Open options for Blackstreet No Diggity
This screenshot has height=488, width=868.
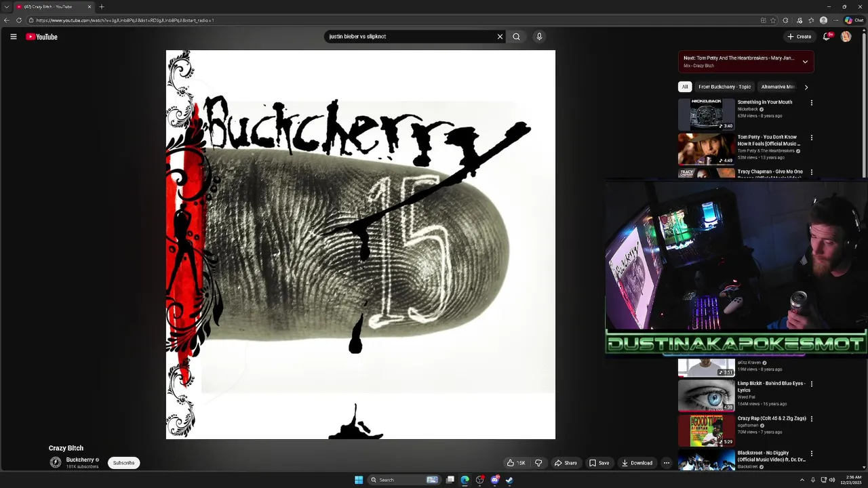click(x=811, y=453)
